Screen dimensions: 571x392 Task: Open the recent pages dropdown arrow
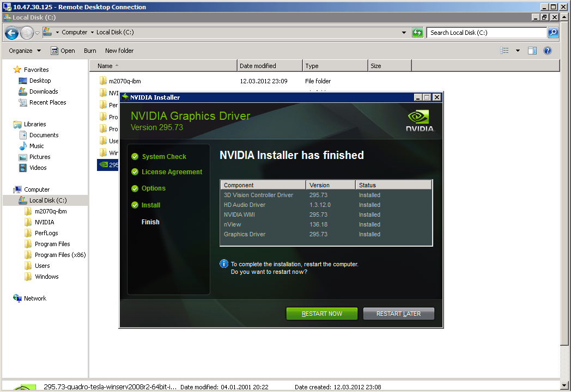click(x=37, y=33)
